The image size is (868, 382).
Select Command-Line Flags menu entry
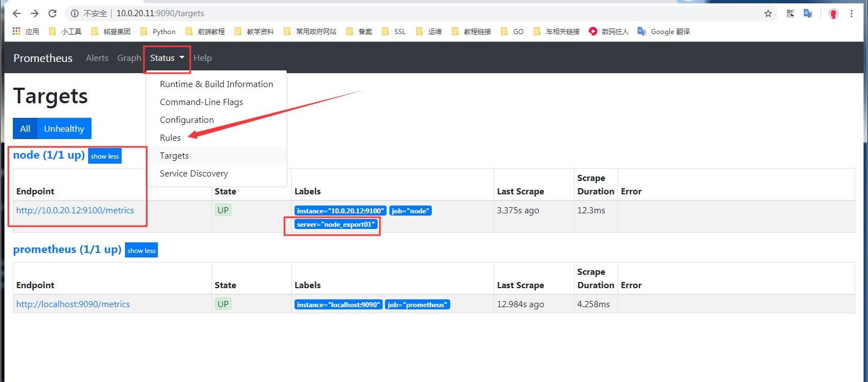point(216,102)
